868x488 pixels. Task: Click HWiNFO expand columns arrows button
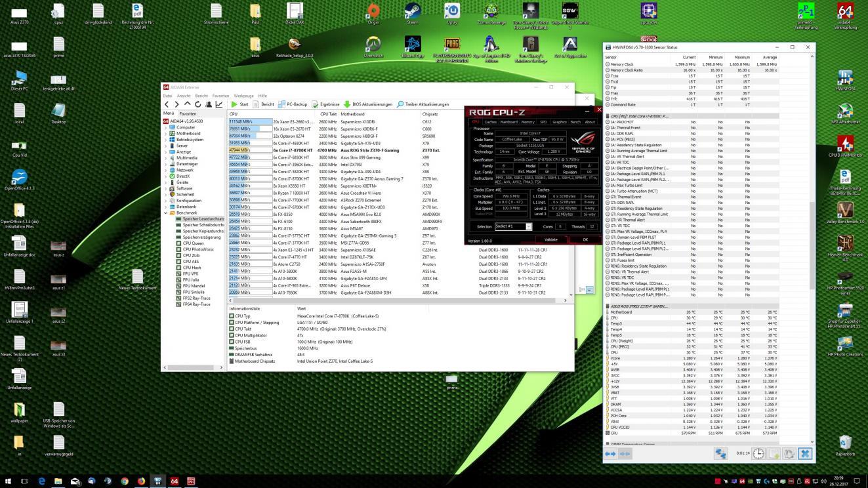click(x=610, y=453)
